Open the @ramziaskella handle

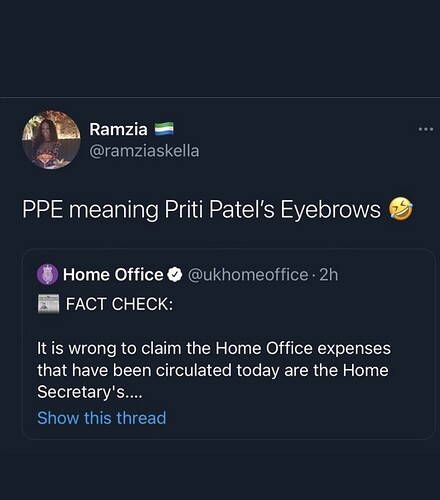tap(144, 151)
